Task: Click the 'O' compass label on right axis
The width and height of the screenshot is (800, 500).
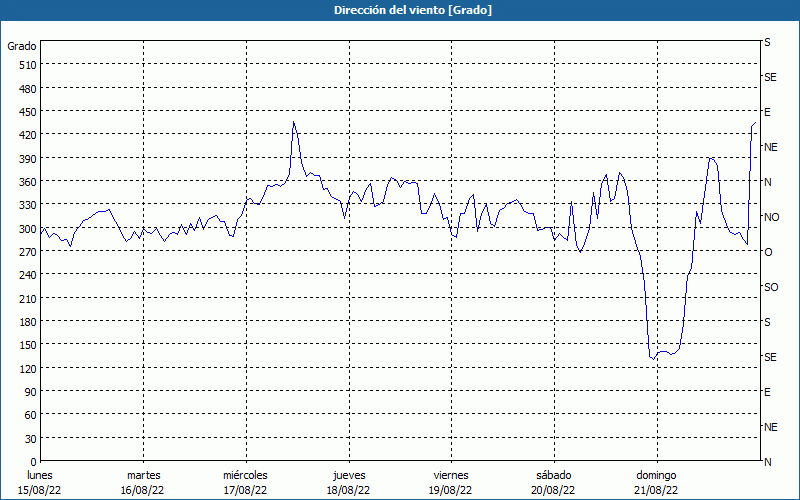Action: tap(768, 252)
